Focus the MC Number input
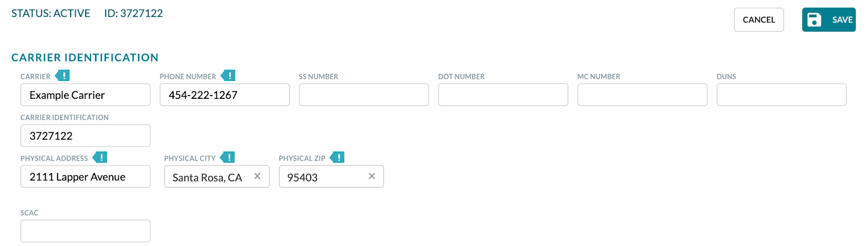The width and height of the screenshot is (868, 246). tap(642, 94)
